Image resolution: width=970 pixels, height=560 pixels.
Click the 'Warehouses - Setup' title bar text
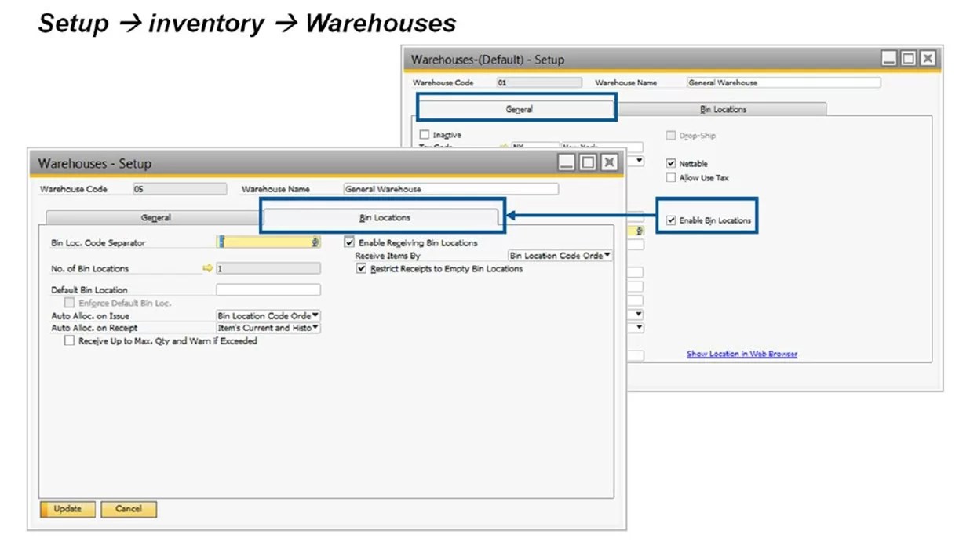[95, 163]
